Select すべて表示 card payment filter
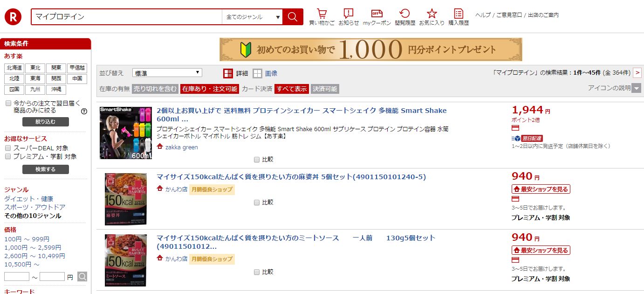Image resolution: width=644 pixels, height=294 pixels. click(x=292, y=89)
